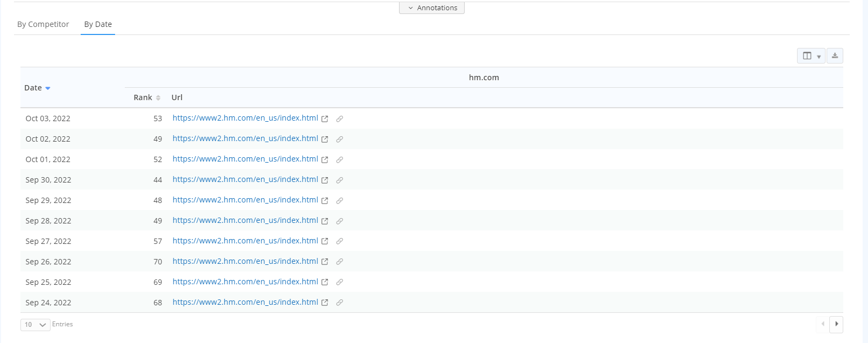Open the hm.com URL for Sep 27, 2022
The width and height of the screenshot is (868, 343).
coord(245,241)
